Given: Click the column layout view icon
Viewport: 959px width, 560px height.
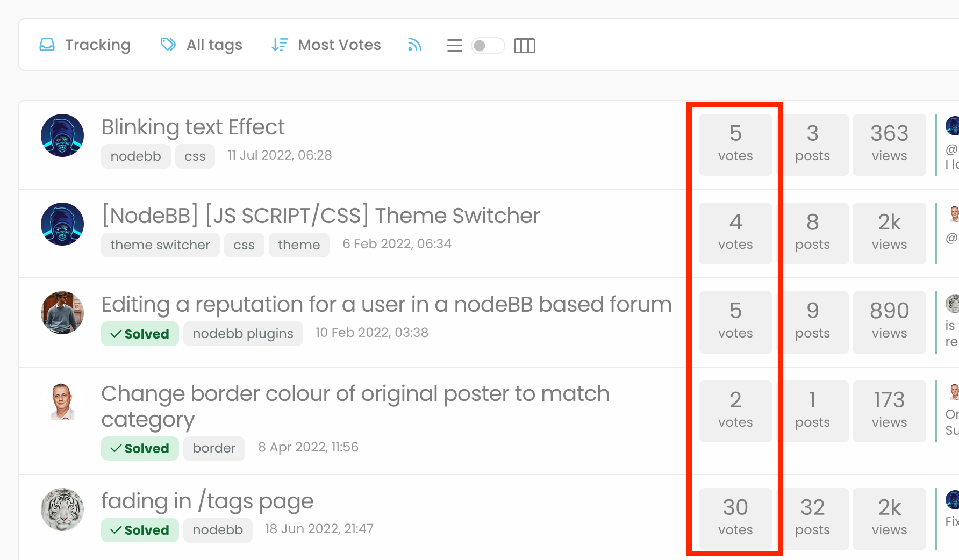Looking at the screenshot, I should click(x=524, y=46).
